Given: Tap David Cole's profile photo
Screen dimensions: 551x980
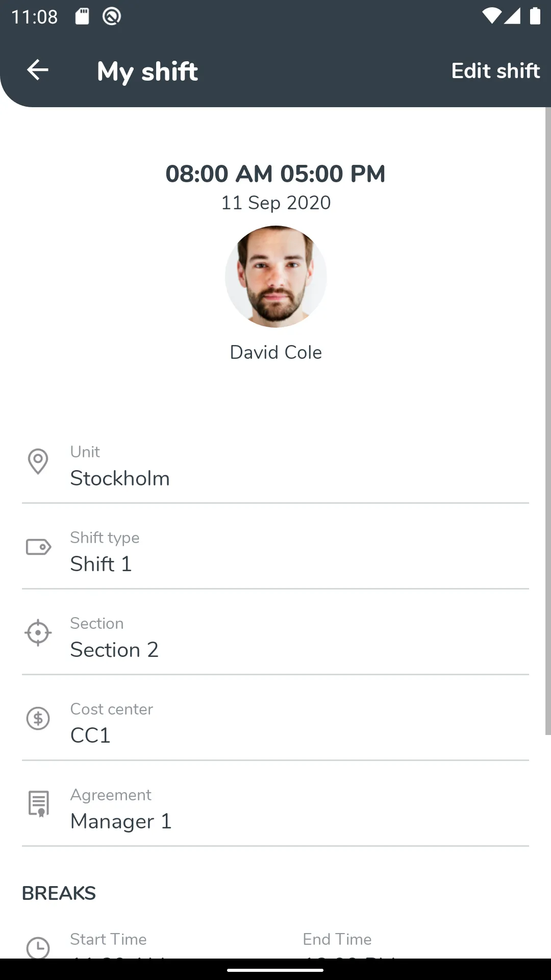Looking at the screenshot, I should [276, 277].
